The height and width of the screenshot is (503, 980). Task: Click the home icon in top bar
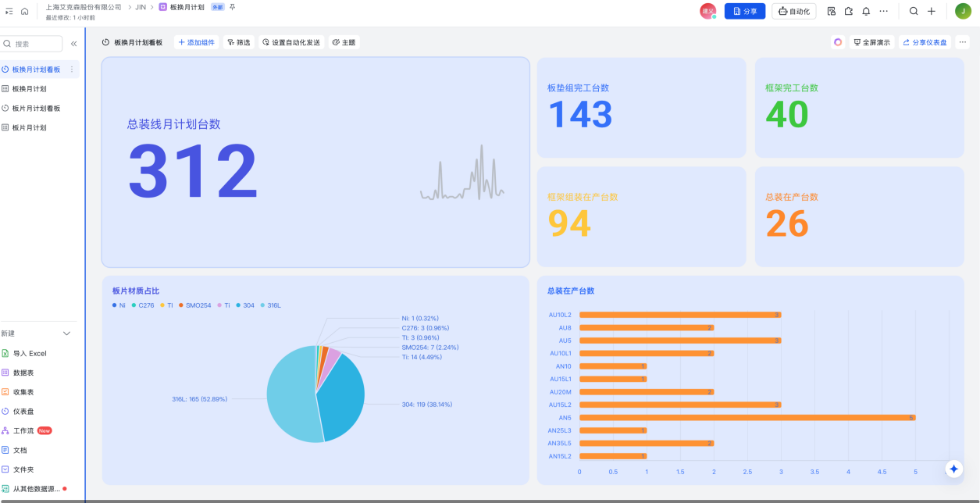[x=25, y=11]
